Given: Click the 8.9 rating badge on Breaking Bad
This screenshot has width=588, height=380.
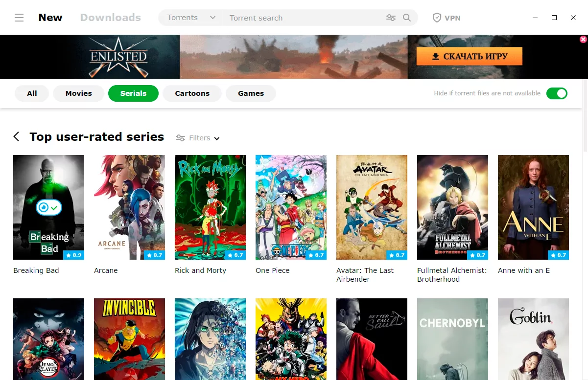Looking at the screenshot, I should [74, 255].
